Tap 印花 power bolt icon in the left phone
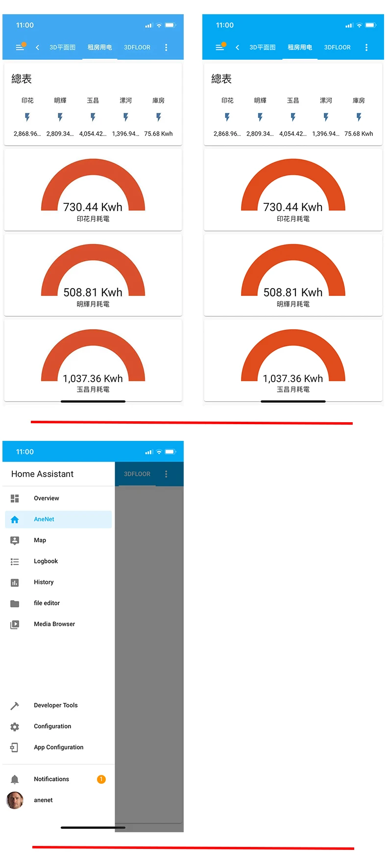Image resolution: width=387 pixels, height=868 pixels. 27,117
